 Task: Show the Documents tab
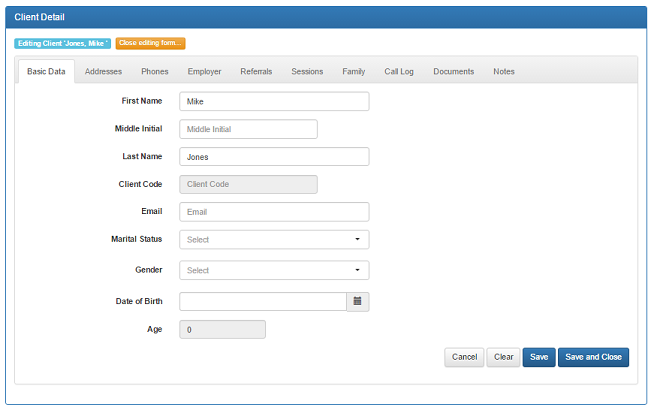(453, 72)
